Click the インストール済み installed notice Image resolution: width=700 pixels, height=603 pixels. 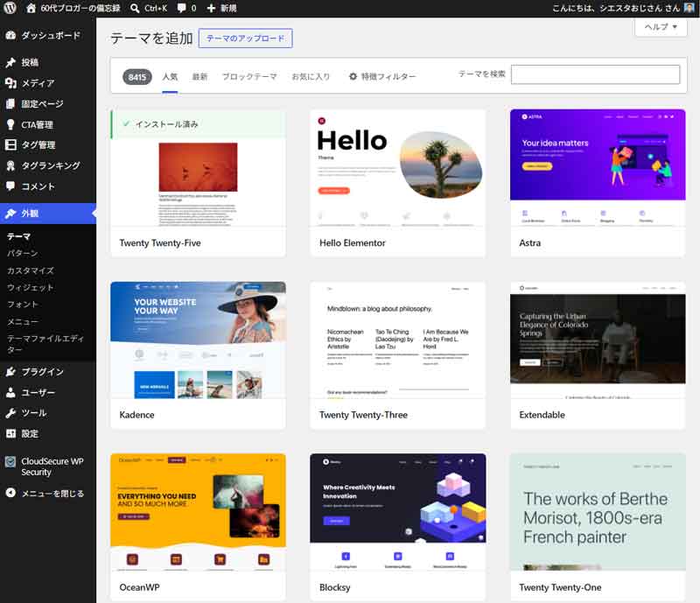click(x=199, y=124)
